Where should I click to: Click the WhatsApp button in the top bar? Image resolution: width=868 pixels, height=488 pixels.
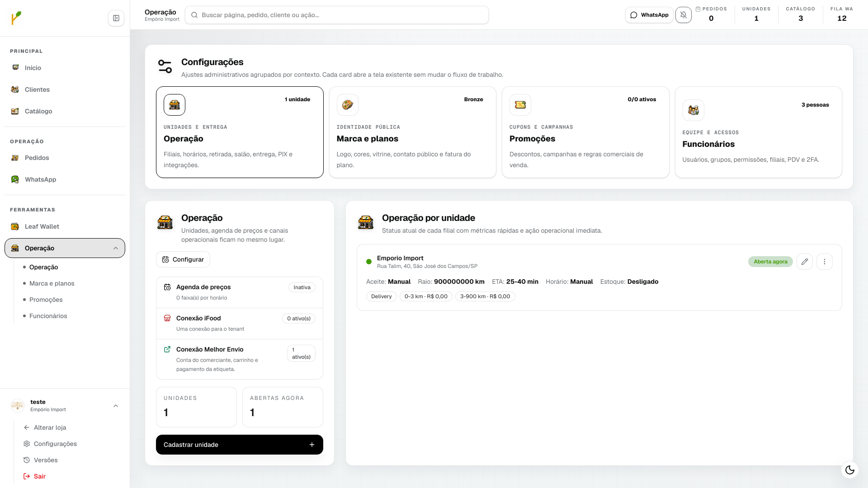649,15
